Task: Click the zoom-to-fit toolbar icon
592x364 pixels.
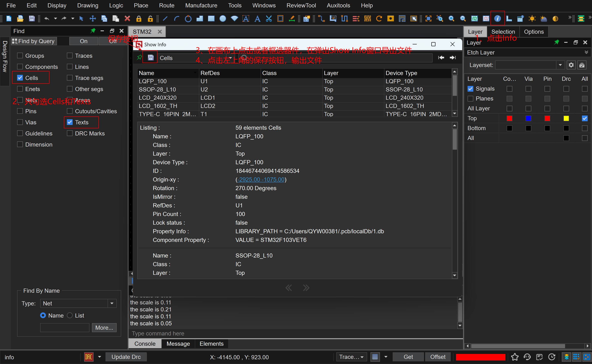Action: click(x=428, y=18)
